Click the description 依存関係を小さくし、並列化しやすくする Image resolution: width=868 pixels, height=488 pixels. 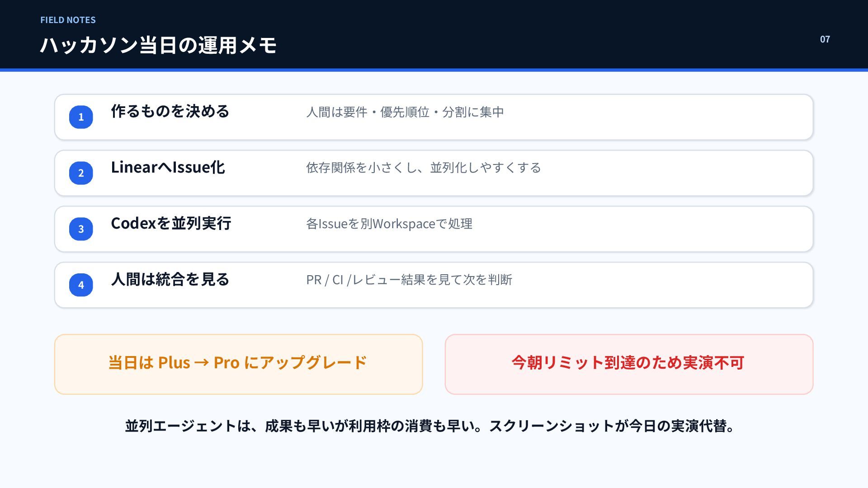click(424, 168)
